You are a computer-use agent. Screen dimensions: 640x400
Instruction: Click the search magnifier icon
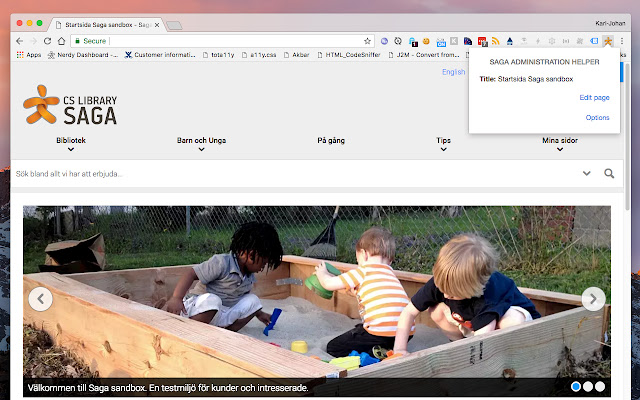[609, 173]
